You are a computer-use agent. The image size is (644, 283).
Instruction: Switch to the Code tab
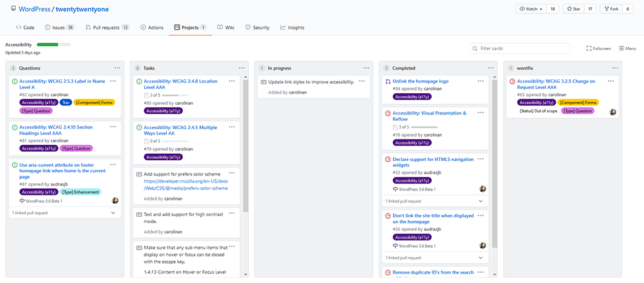25,28
